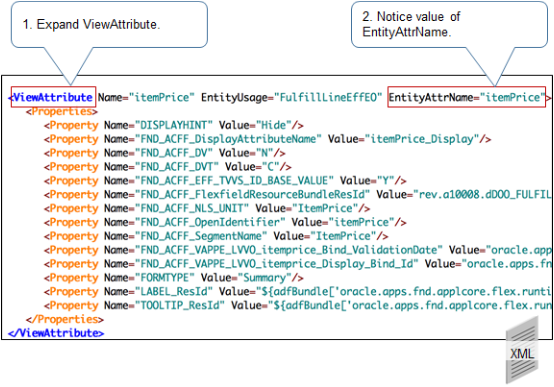Click the truncated value "oracle.apps.fn" of Display_Bind_Id
This screenshot has width=554, height=387.
(x=506, y=264)
